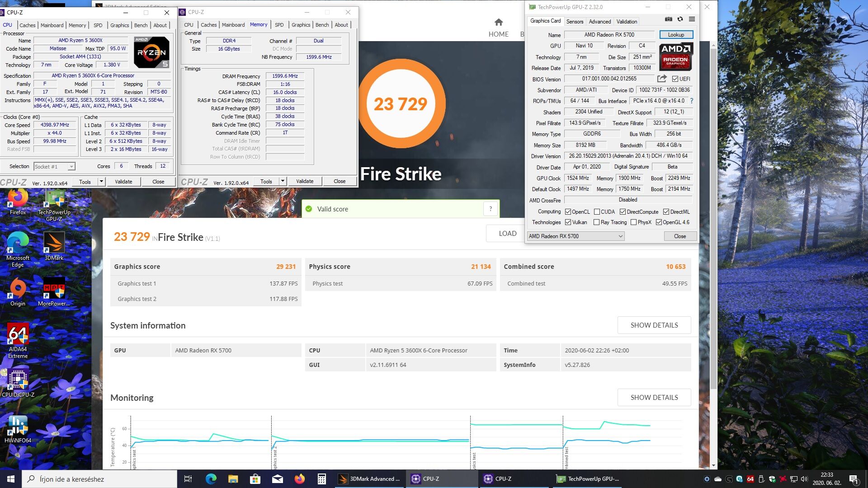
Task: Open the MorePower desktop shortcut
Action: [54, 293]
